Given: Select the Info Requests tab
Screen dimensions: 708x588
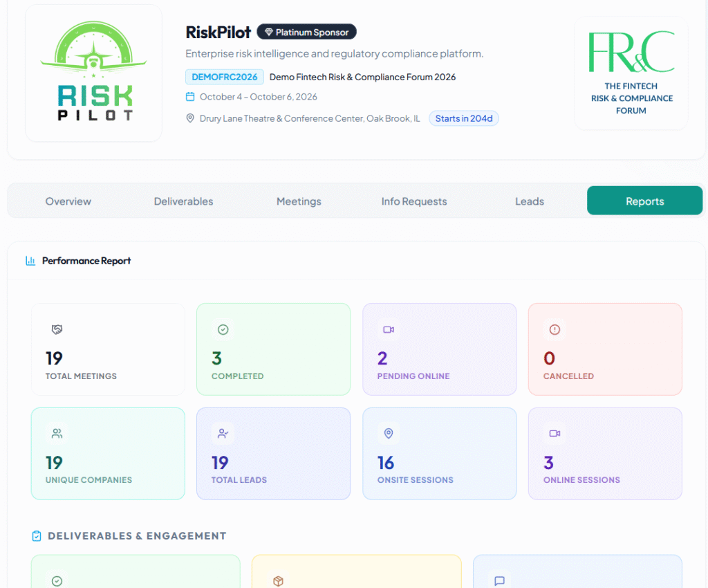Looking at the screenshot, I should [x=414, y=201].
